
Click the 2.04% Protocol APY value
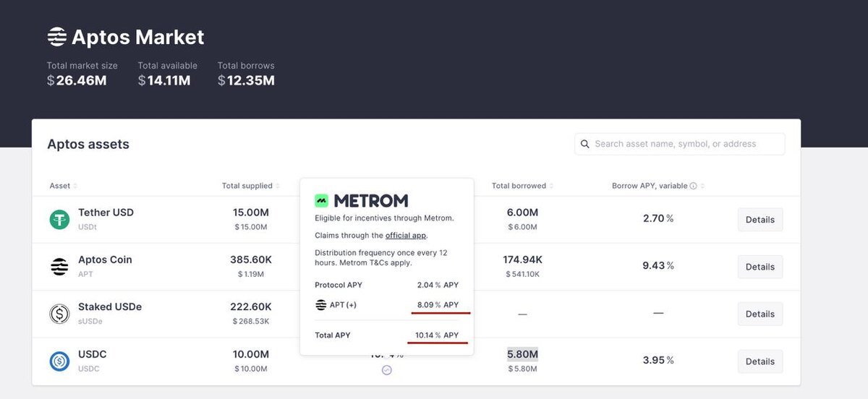(438, 285)
